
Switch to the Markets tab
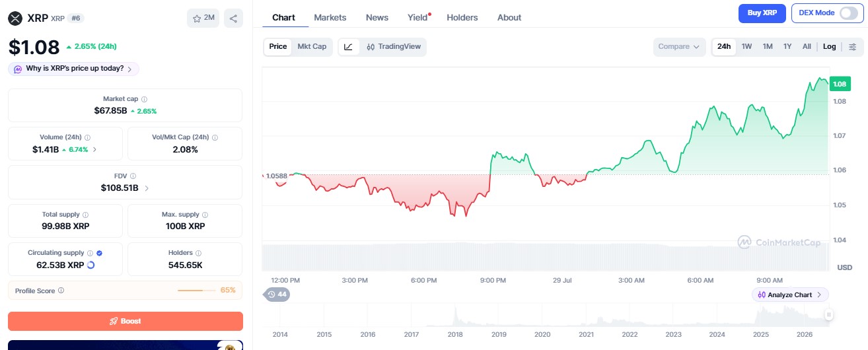[330, 18]
